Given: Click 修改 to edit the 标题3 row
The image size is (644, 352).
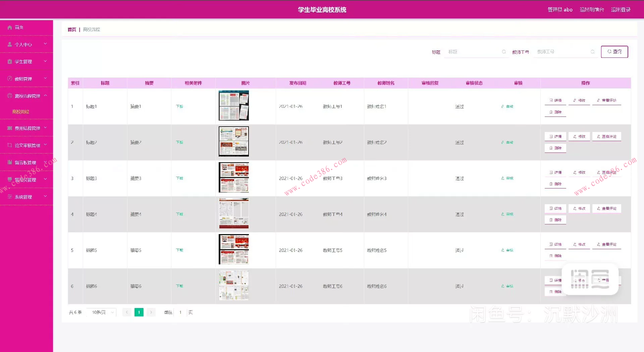Looking at the screenshot, I should point(579,172).
